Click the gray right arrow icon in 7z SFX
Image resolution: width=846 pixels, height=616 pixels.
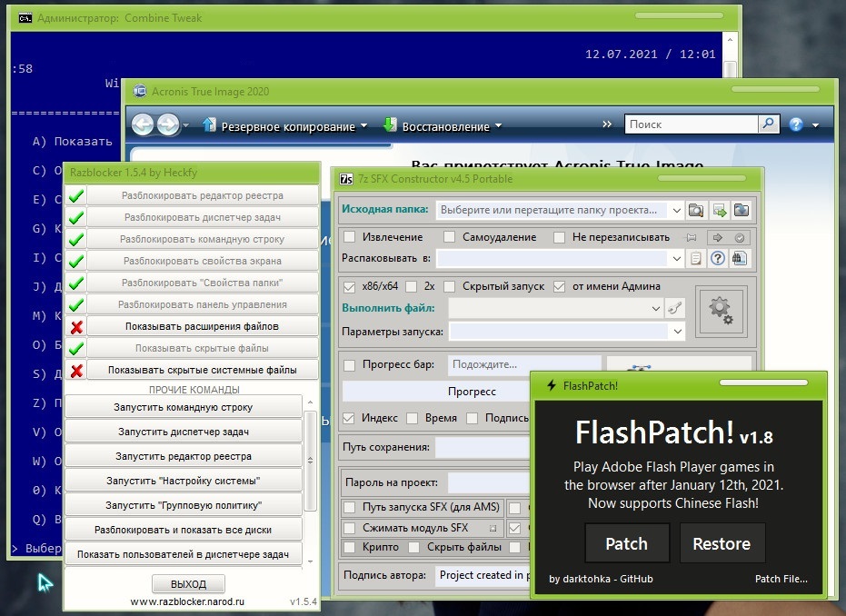718,237
